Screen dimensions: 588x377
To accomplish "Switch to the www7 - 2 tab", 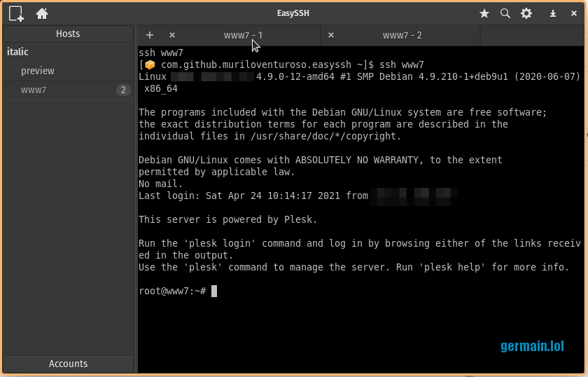I will pos(402,35).
